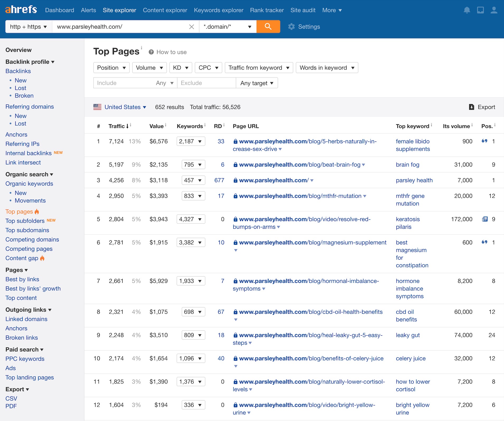Open the Any target dropdown
The height and width of the screenshot is (421, 504).
[x=257, y=83]
